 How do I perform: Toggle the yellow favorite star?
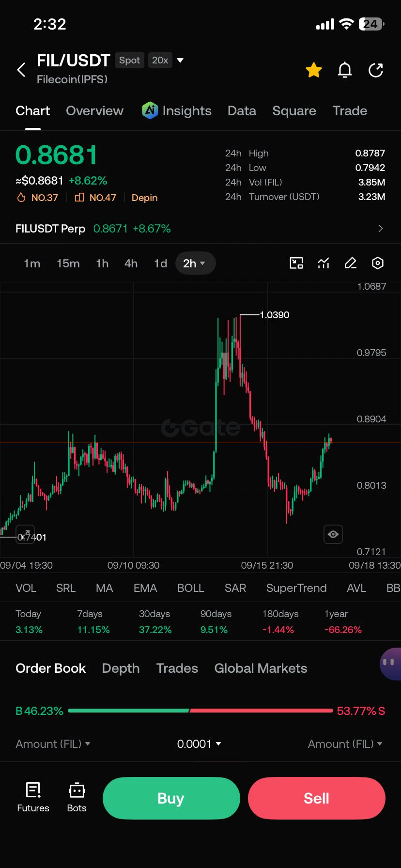(314, 70)
